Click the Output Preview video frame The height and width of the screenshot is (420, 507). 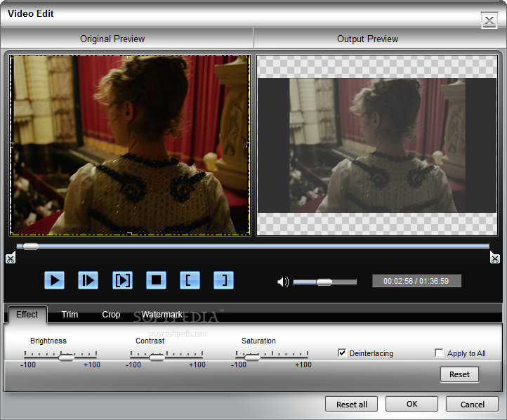[377, 145]
